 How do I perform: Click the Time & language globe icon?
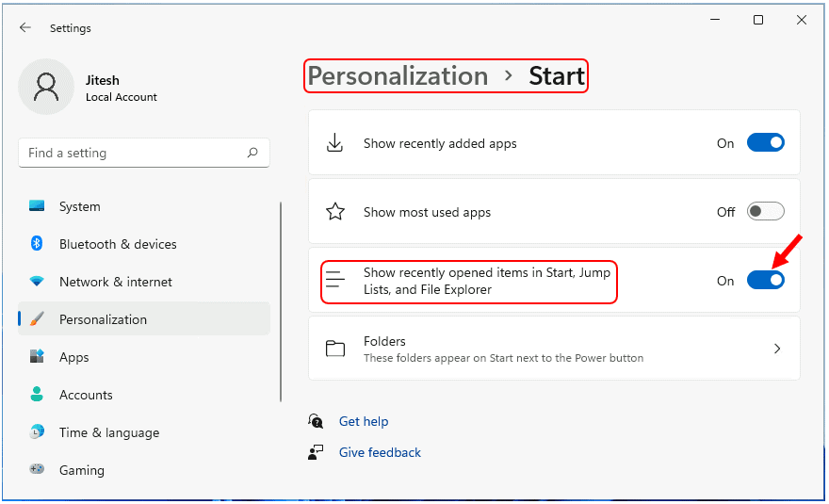tap(37, 431)
